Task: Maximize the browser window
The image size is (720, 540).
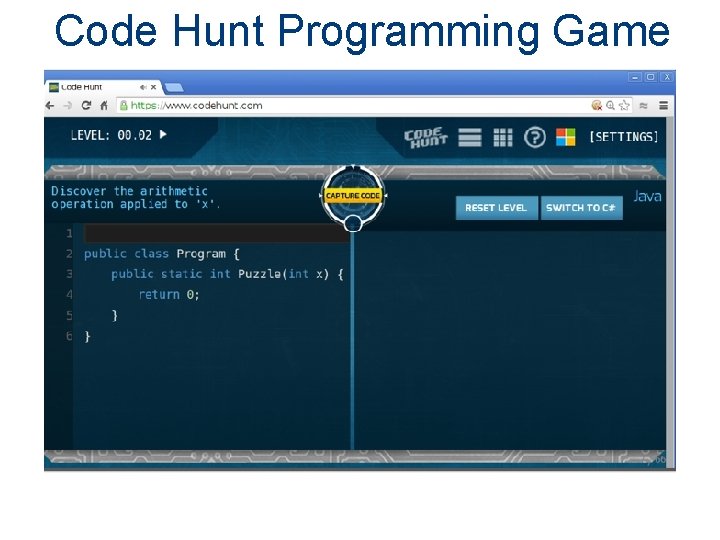Action: [650, 78]
